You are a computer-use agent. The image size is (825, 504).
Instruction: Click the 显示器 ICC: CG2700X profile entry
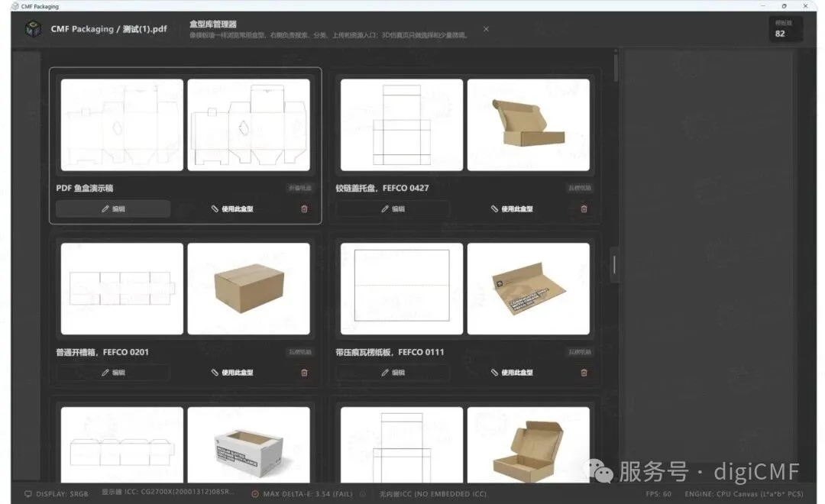(x=167, y=493)
